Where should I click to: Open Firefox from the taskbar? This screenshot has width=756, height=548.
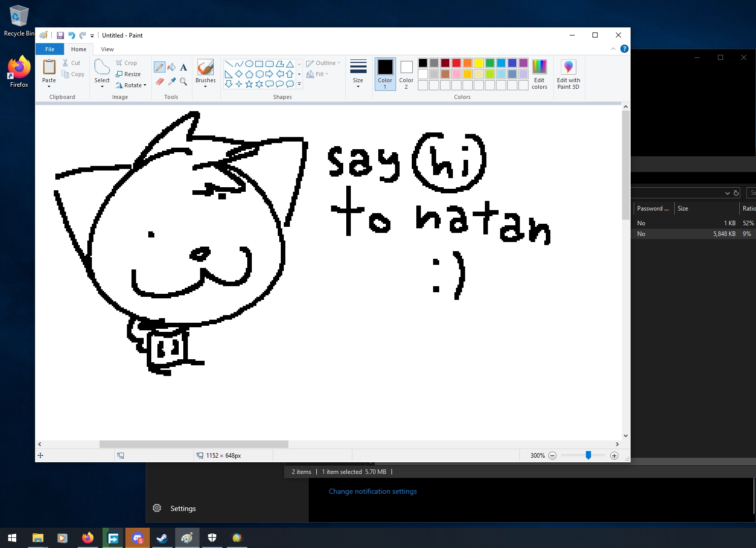88,538
